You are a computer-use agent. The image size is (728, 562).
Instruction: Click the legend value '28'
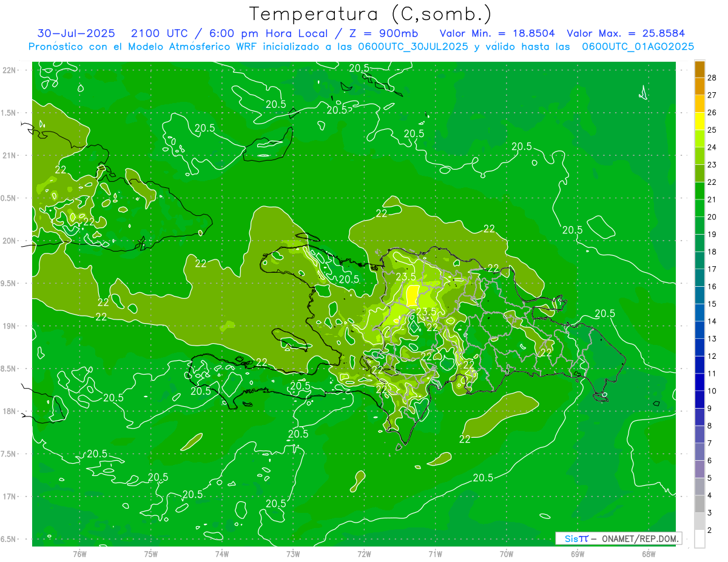click(712, 78)
